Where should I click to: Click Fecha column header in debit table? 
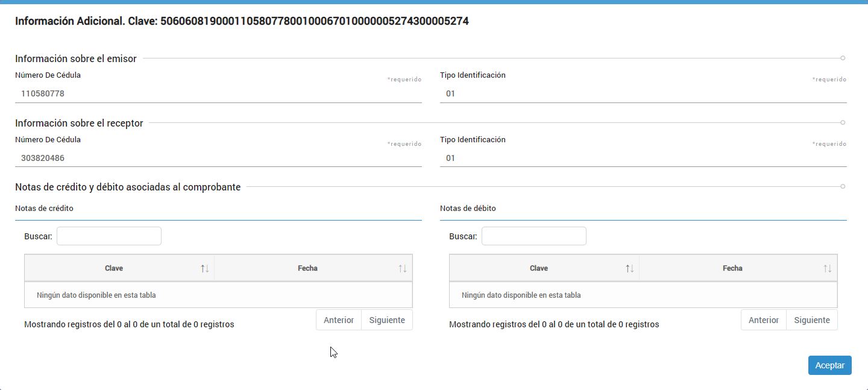coord(732,268)
